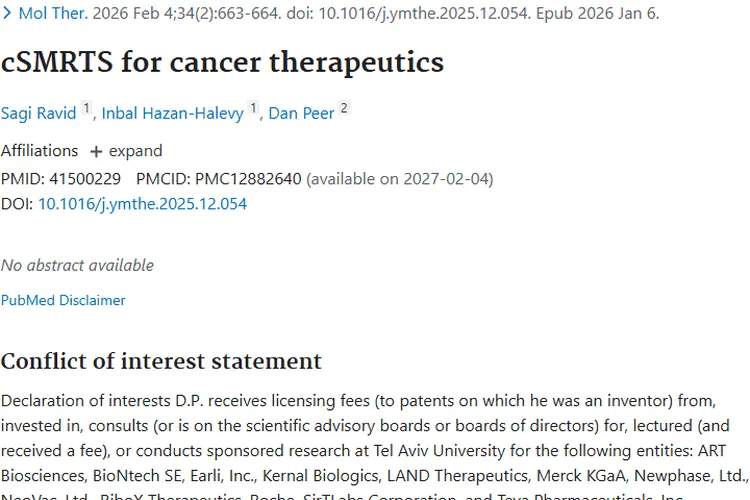Follow the DOI link 10.1016/j.ymthe.2025.12.054
Screen dimensions: 750x500
click(x=142, y=204)
